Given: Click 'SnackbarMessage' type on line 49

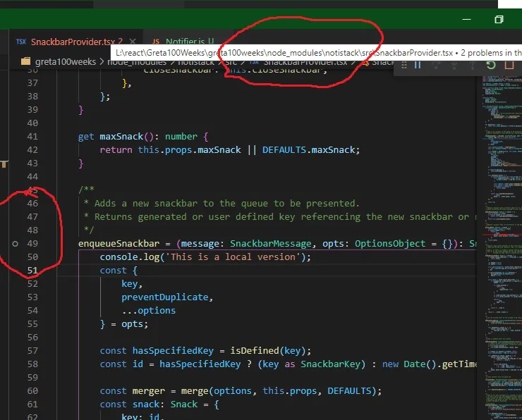Looking at the screenshot, I should (x=271, y=243).
